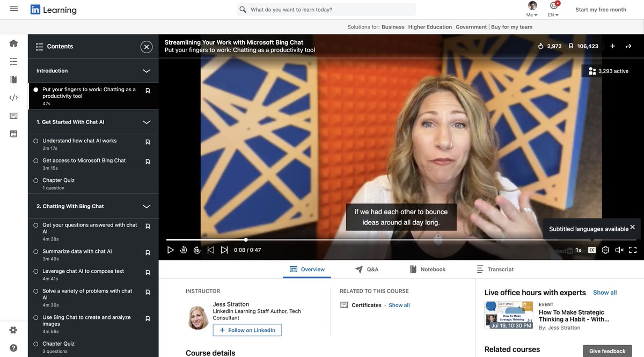Open the EN language dropdown

coord(553,9)
